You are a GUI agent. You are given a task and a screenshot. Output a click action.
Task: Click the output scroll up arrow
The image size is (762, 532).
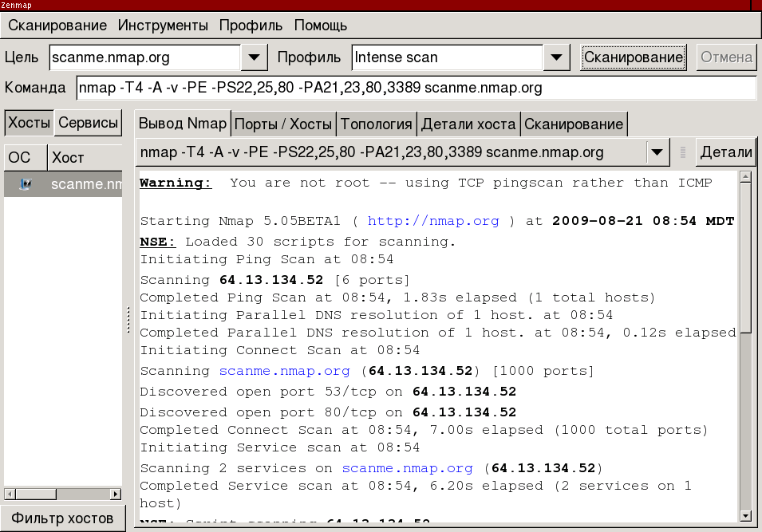[745, 177]
